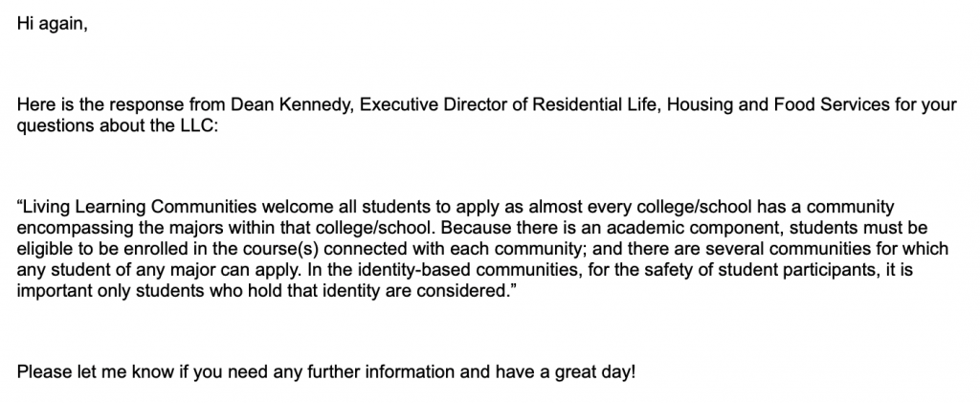Click 'Housing and Food Services' phrase
This screenshot has height=403, width=980.
click(x=778, y=104)
